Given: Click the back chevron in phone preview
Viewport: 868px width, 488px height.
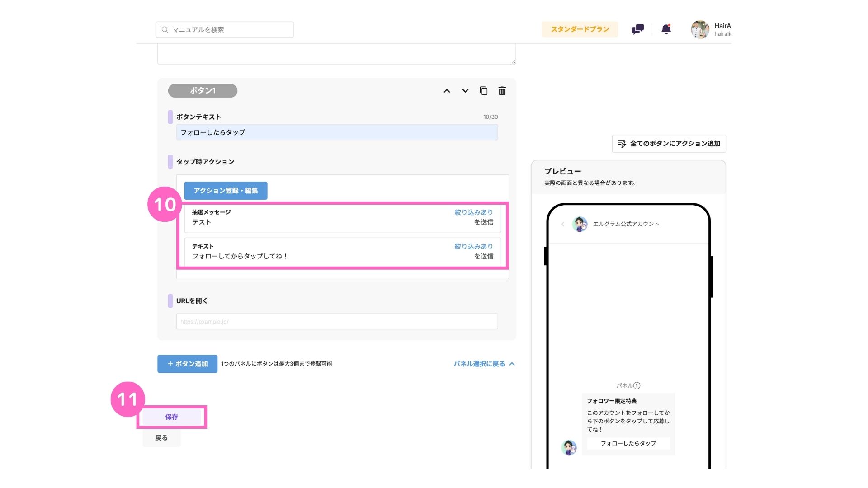Looking at the screenshot, I should coord(563,224).
